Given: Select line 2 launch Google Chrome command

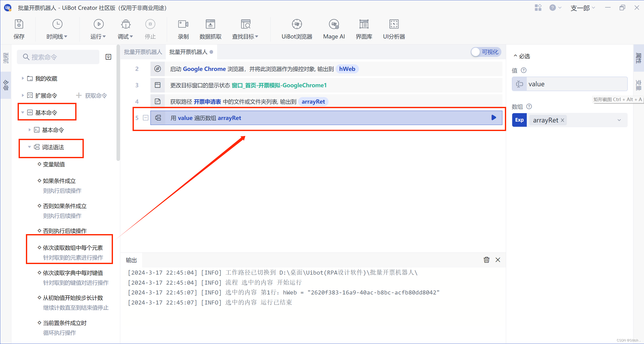Looking at the screenshot, I should click(326, 69).
